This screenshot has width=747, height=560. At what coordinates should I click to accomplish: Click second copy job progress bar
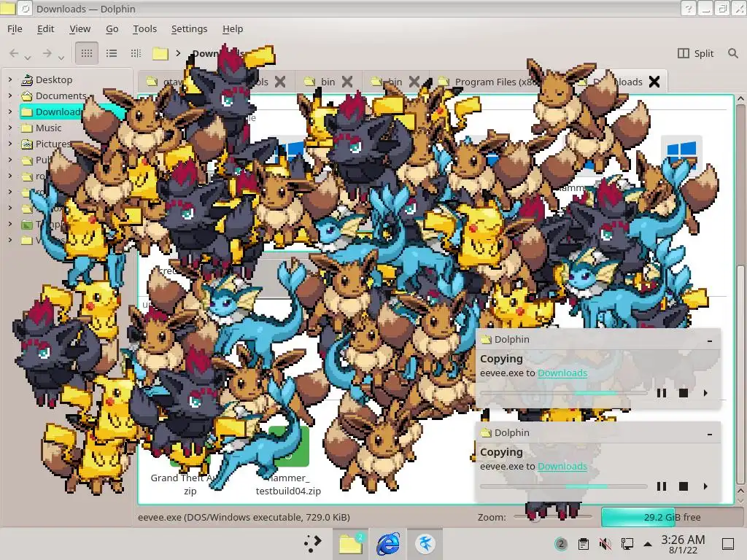coord(564,486)
